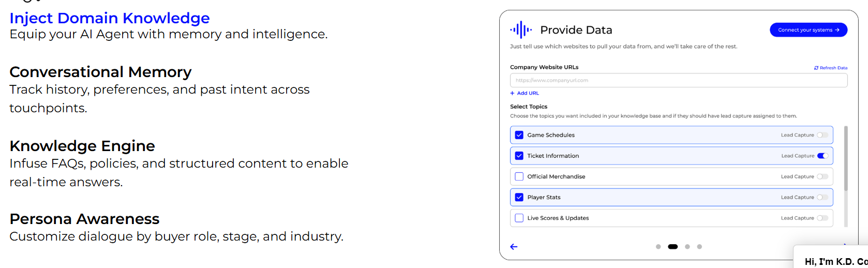Enable Lead Capture for Player Stats
868x268 pixels.
point(822,197)
